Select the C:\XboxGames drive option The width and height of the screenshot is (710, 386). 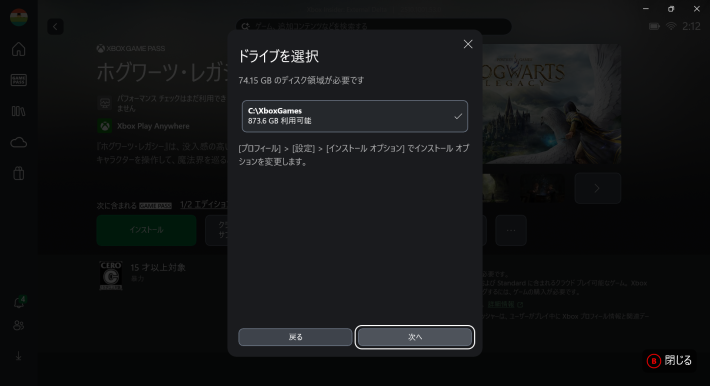(355, 116)
